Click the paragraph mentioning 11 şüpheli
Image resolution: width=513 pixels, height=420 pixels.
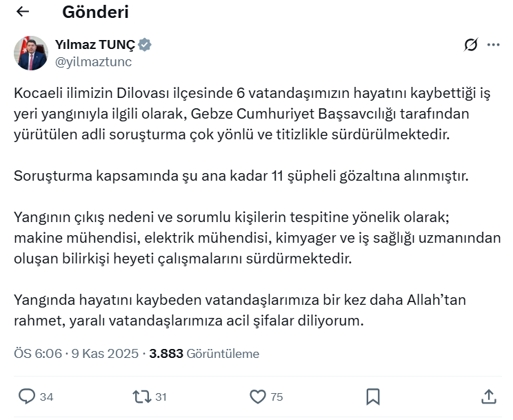pos(241,175)
